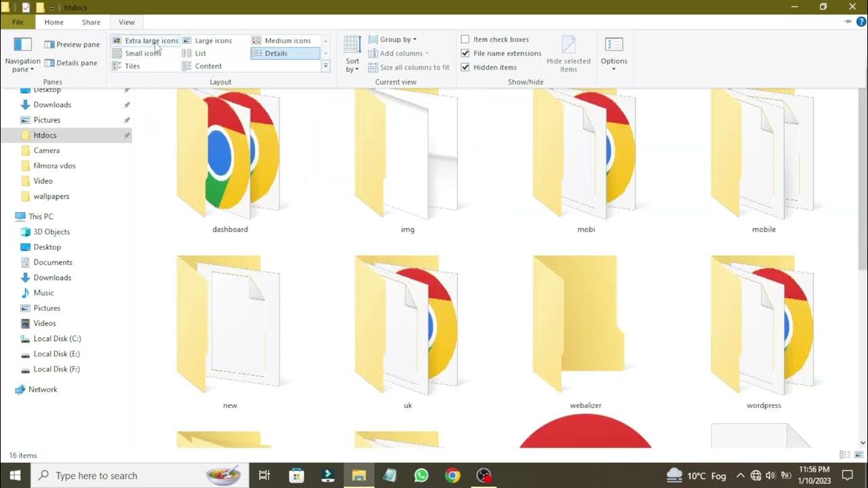This screenshot has height=488, width=868.
Task: Click the Properties quick access icon
Action: 26,7
